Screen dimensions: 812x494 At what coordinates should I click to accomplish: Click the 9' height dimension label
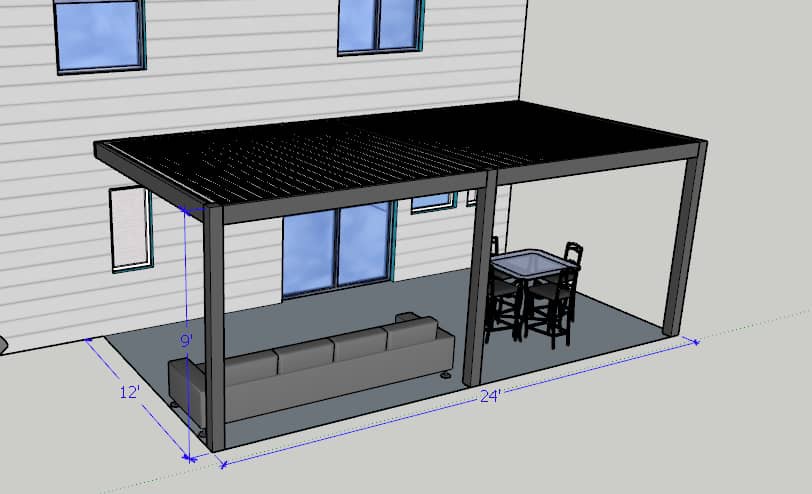point(186,341)
